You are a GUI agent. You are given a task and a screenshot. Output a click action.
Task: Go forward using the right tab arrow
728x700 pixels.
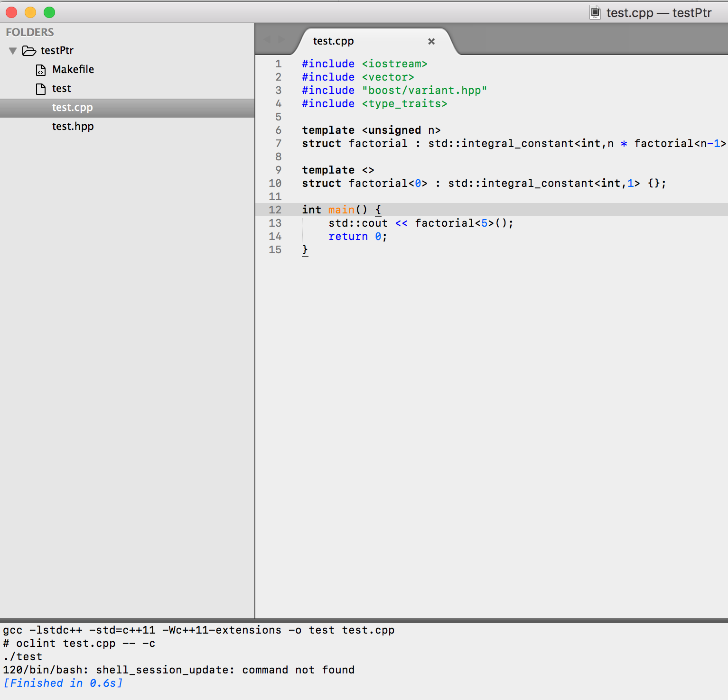pos(281,40)
